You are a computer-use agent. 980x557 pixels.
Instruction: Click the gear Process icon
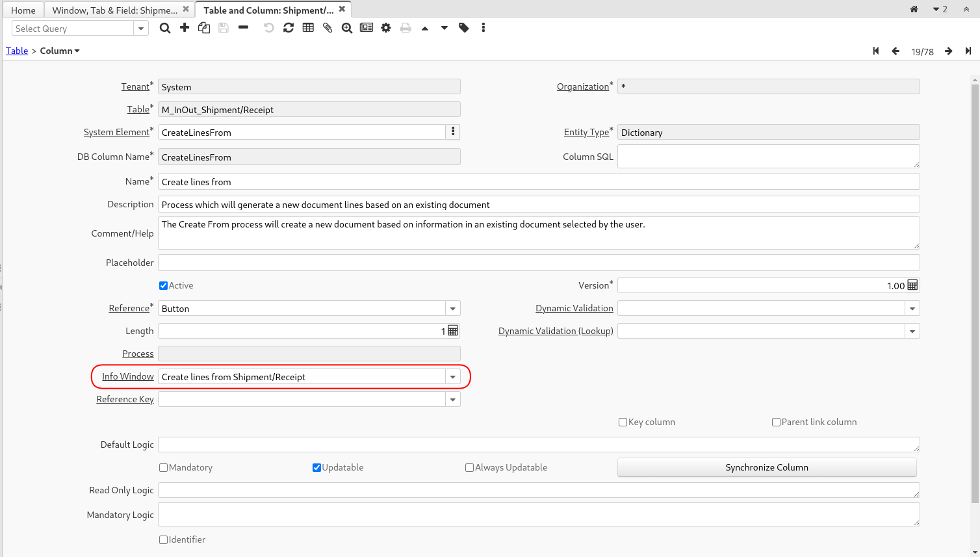click(x=386, y=28)
